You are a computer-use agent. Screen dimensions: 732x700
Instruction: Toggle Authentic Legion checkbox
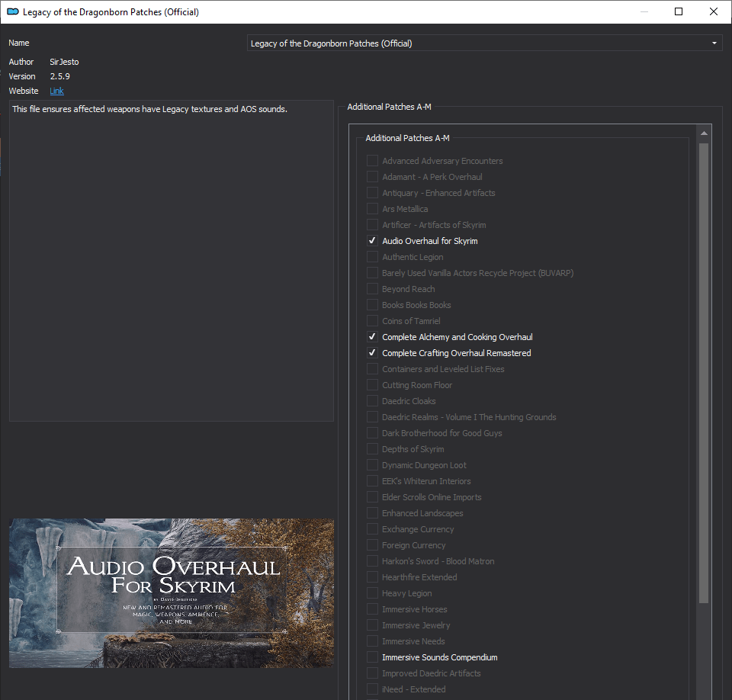372,257
